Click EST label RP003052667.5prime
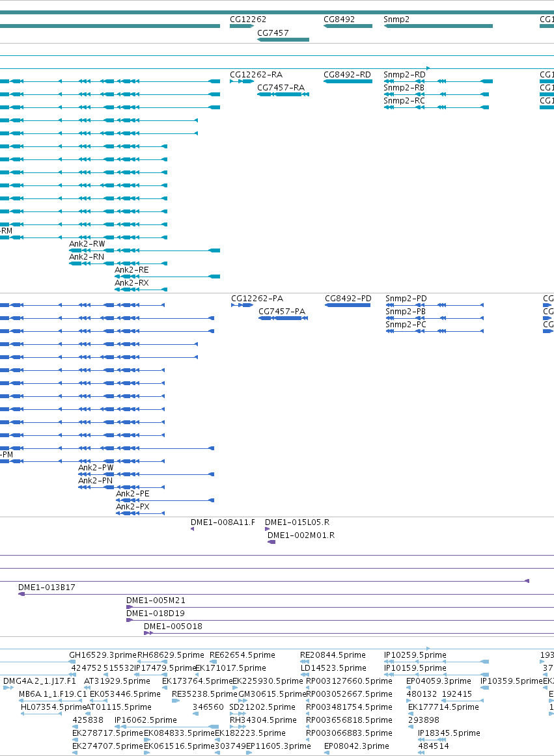The image size is (554, 756). click(350, 694)
